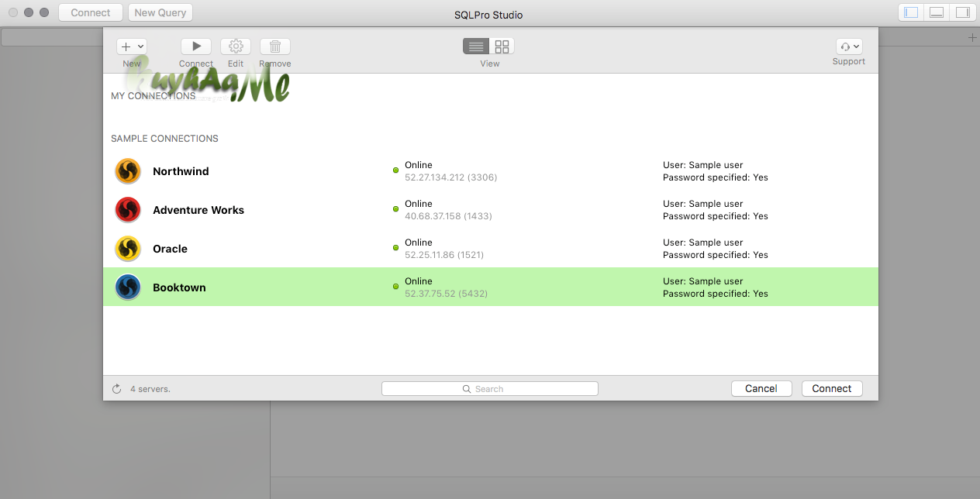This screenshot has width=980, height=499.
Task: Click Oracle address 52.25.11.86 (1521)
Action: point(444,255)
